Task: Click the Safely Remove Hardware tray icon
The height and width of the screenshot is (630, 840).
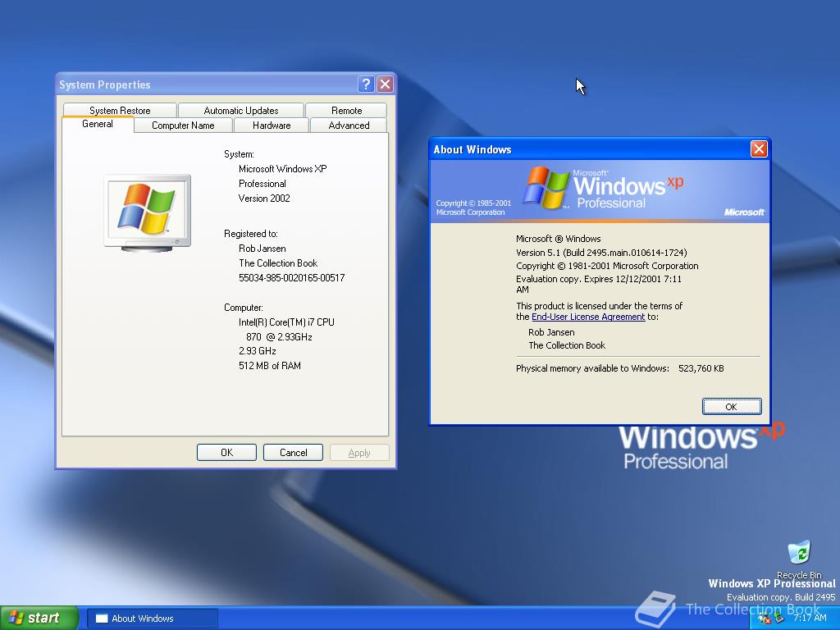Action: pos(779,619)
